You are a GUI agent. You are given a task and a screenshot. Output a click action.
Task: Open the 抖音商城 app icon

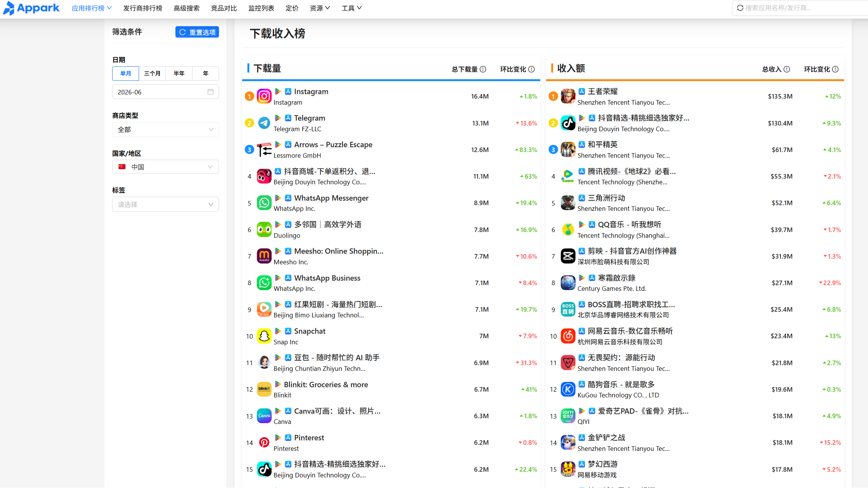coord(264,176)
